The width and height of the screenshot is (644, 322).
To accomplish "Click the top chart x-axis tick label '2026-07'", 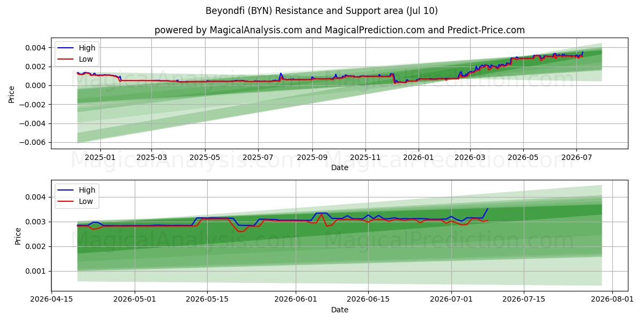I will (x=576, y=157).
